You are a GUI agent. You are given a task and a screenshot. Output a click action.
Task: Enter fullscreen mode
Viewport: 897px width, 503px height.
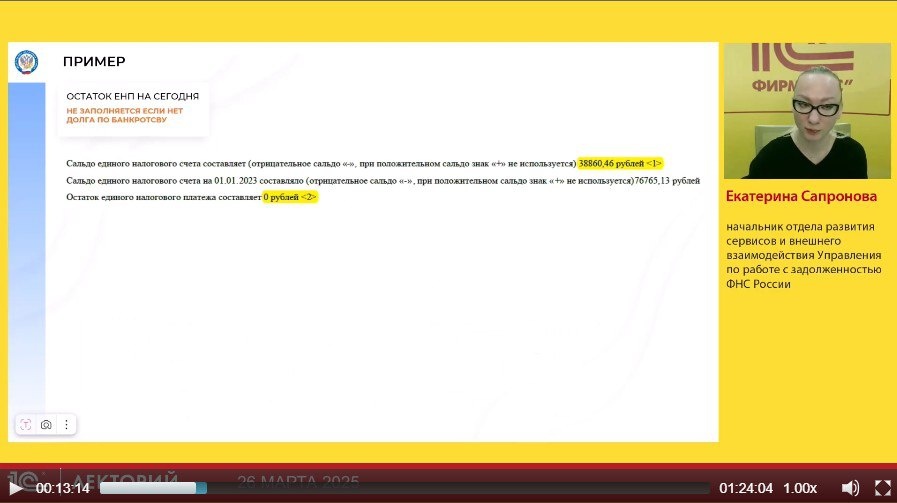(883, 488)
